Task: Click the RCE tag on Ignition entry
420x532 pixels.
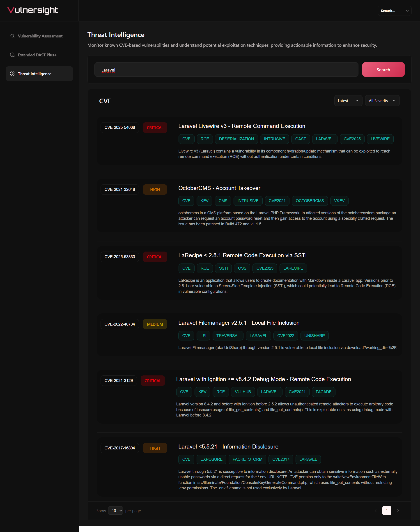Action: click(220, 392)
